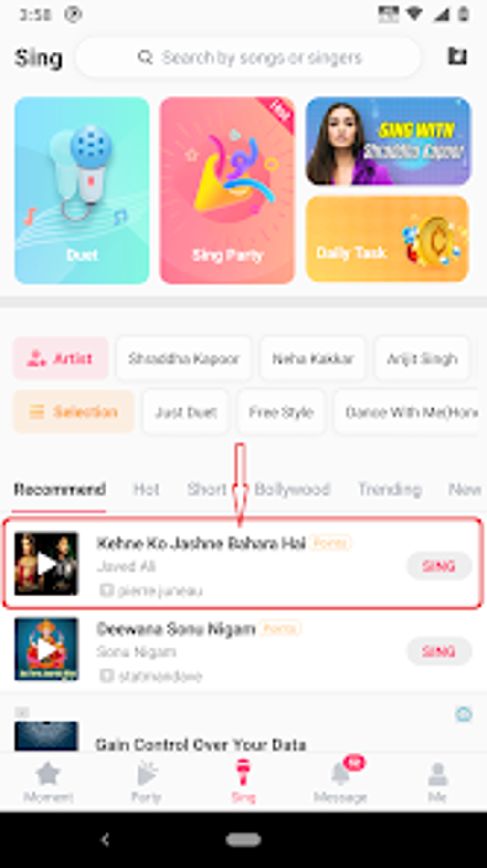Tap SING button for Deewana Sonu Nigam
This screenshot has height=868, width=487.
[439, 651]
